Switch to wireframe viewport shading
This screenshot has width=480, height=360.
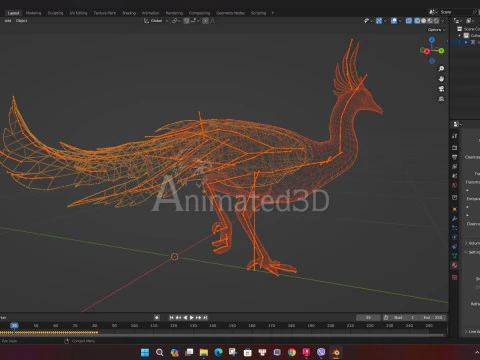click(x=417, y=21)
